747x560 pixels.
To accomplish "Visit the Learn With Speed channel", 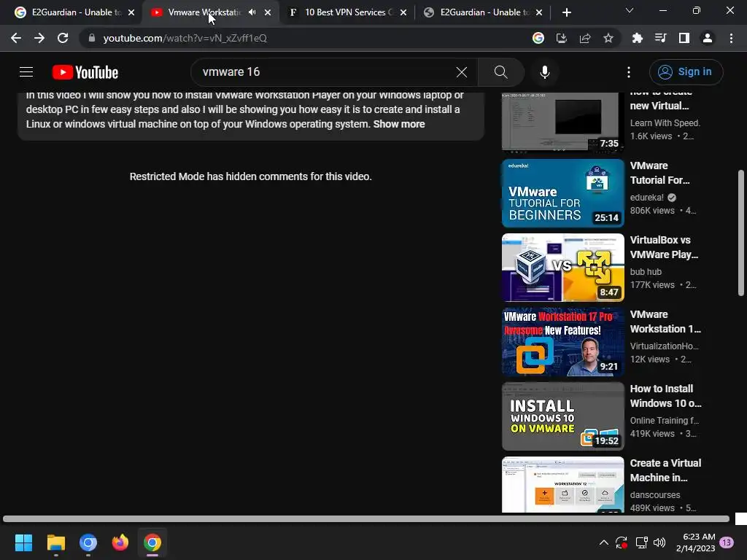I will click(665, 122).
